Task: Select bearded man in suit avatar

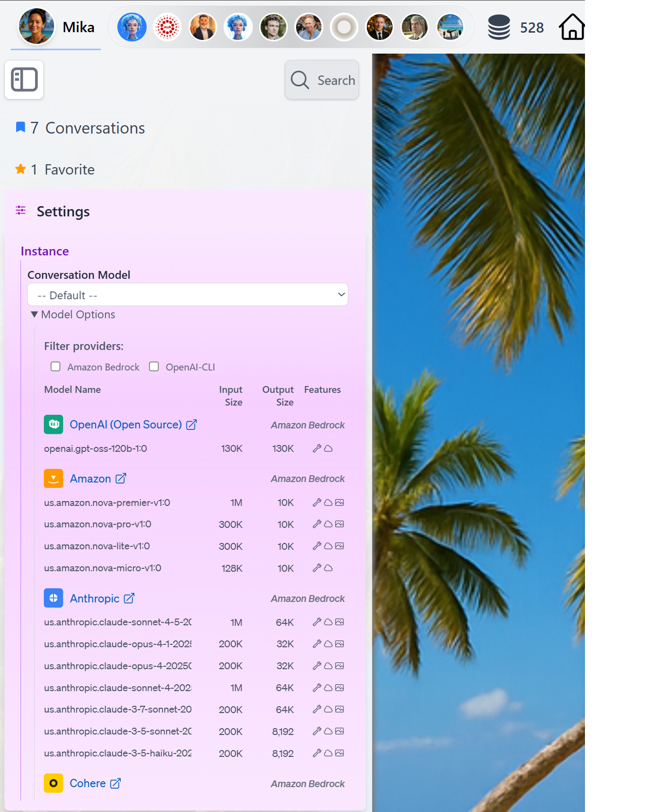Action: pyautogui.click(x=203, y=27)
